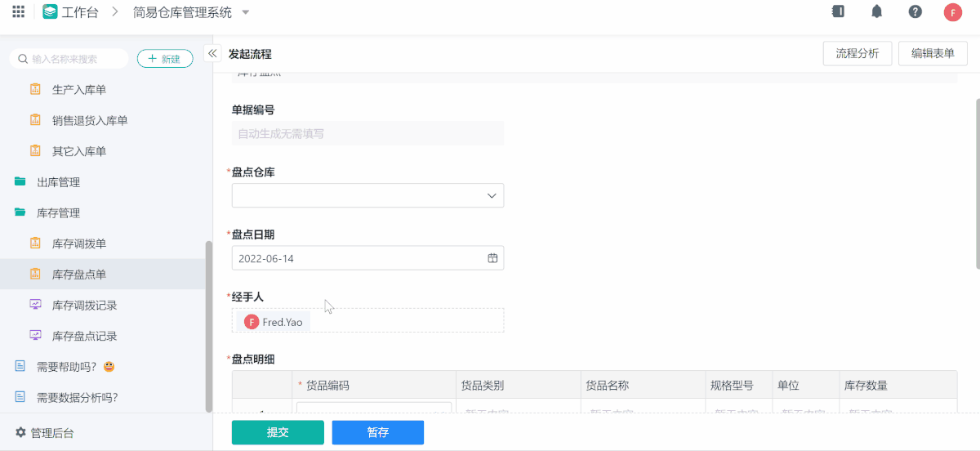
Task: Click the 简易仓库管理系统 app name
Action: (182, 12)
